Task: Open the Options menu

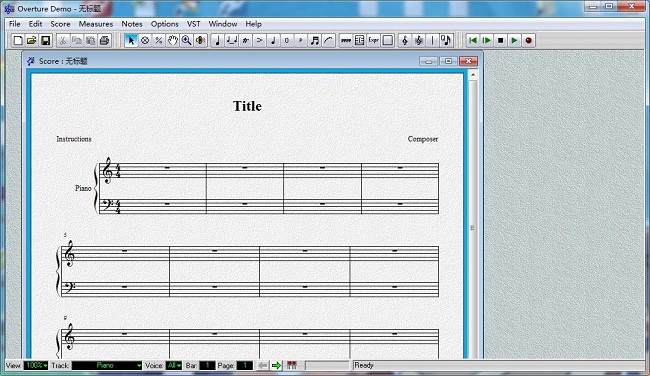Action: coord(165,24)
